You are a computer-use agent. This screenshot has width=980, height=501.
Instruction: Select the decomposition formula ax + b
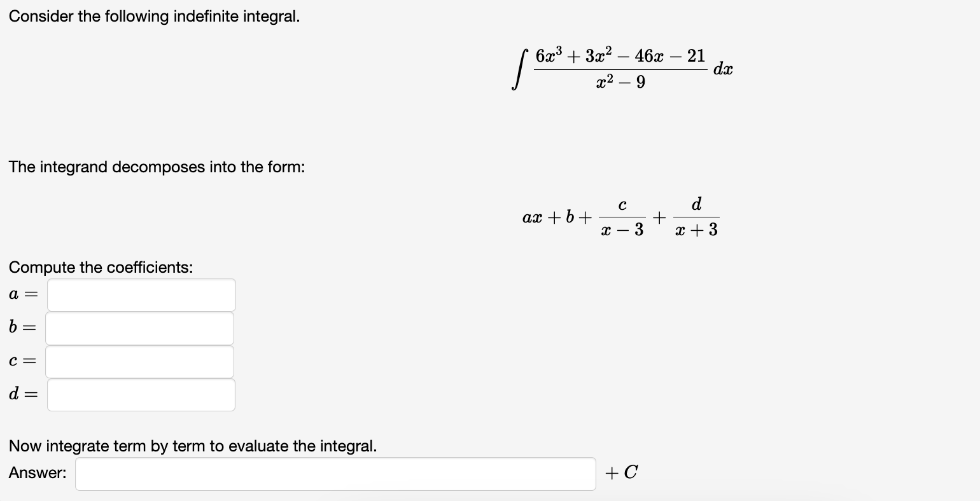click(548, 217)
